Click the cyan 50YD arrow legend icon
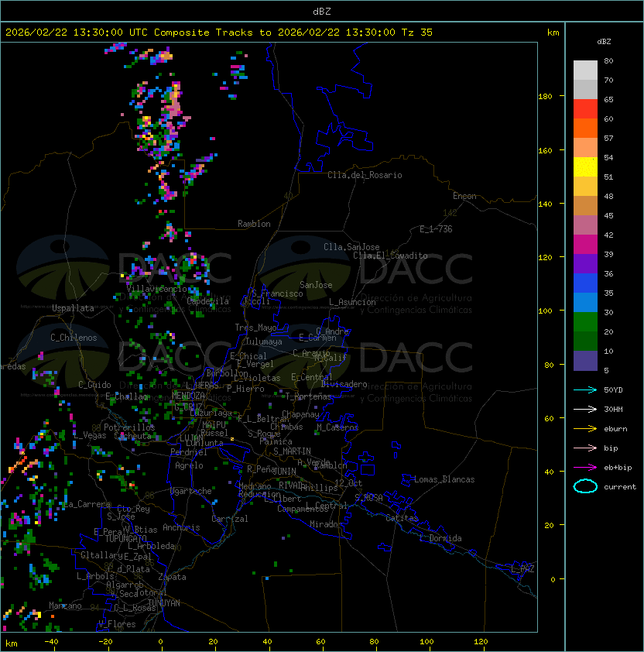 point(585,389)
